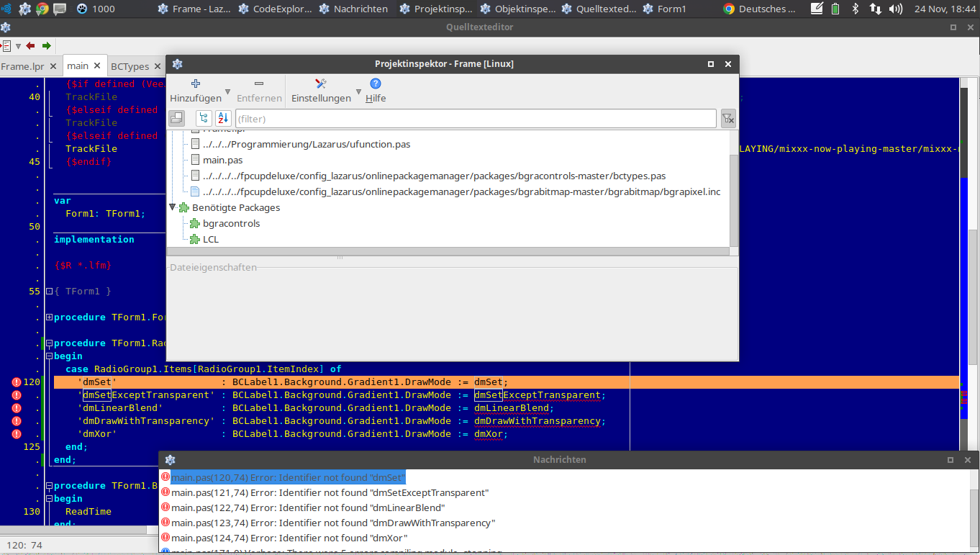Switch to the BCTypes editor tab

click(130, 66)
